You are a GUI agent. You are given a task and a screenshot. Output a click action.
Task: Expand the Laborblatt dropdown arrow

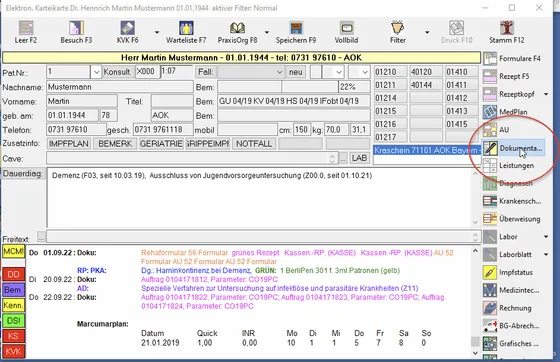point(546,255)
